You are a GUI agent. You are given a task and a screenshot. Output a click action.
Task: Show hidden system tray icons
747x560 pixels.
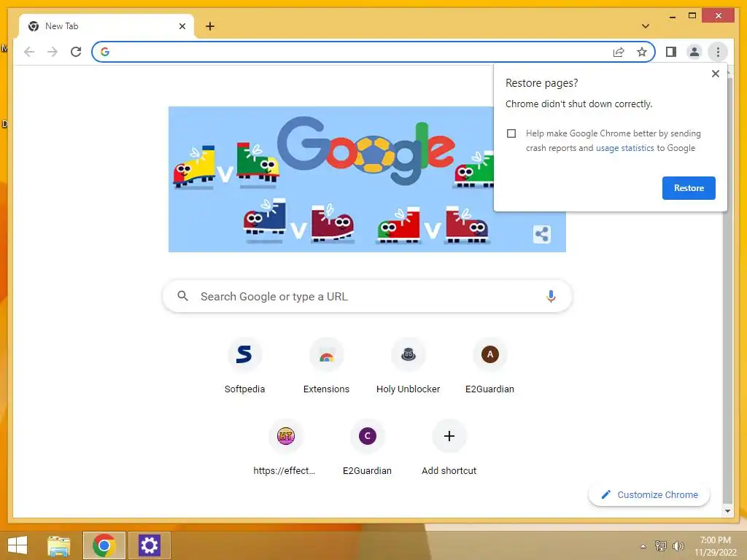(643, 546)
